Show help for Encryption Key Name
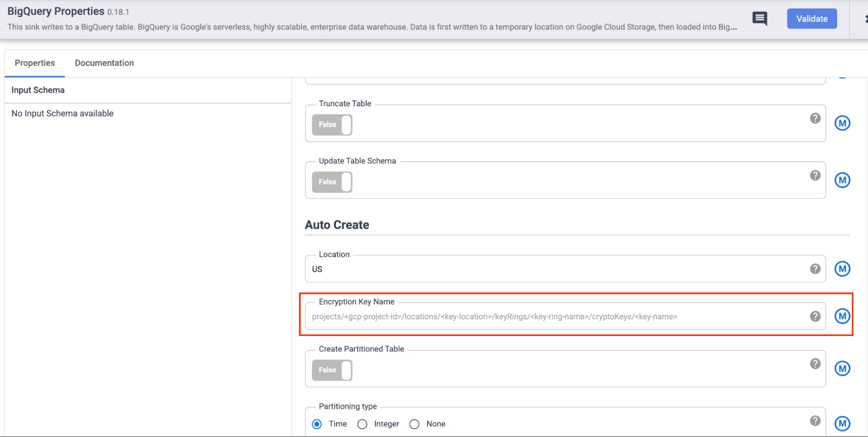Viewport: 868px width, 437px height. (x=815, y=317)
